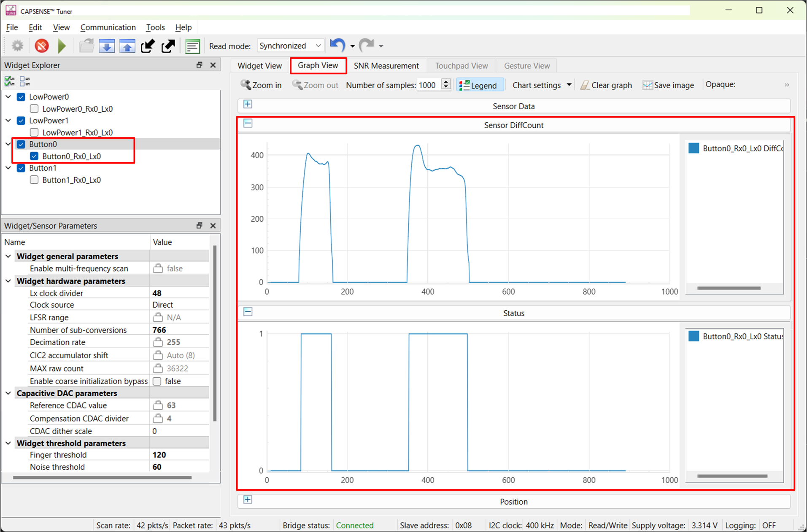Show more graph toolbar options chevron
Viewport: 807px width, 532px height.
pyautogui.click(x=787, y=85)
